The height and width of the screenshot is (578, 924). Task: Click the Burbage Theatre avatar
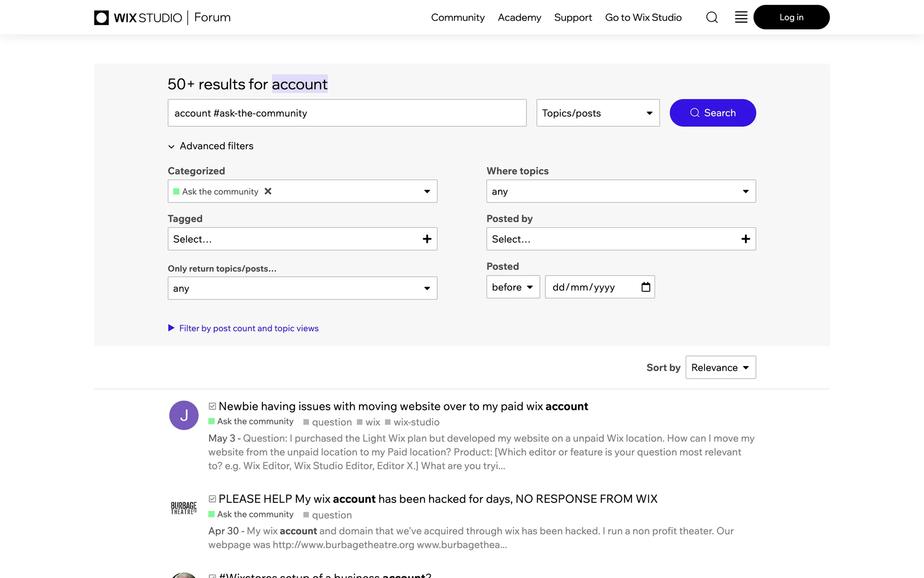184,508
